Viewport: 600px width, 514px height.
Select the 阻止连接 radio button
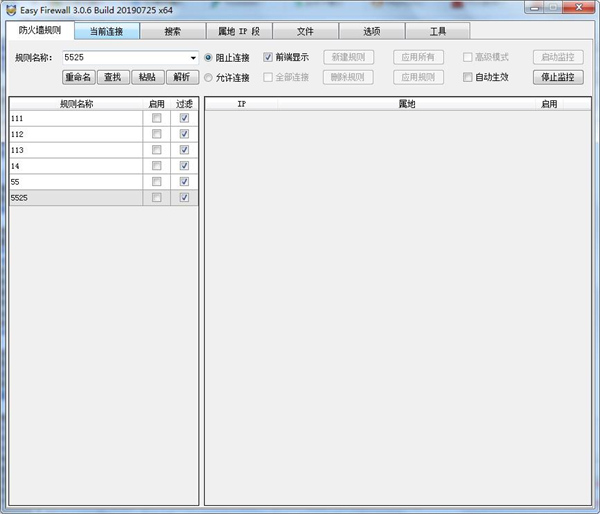tap(209, 58)
